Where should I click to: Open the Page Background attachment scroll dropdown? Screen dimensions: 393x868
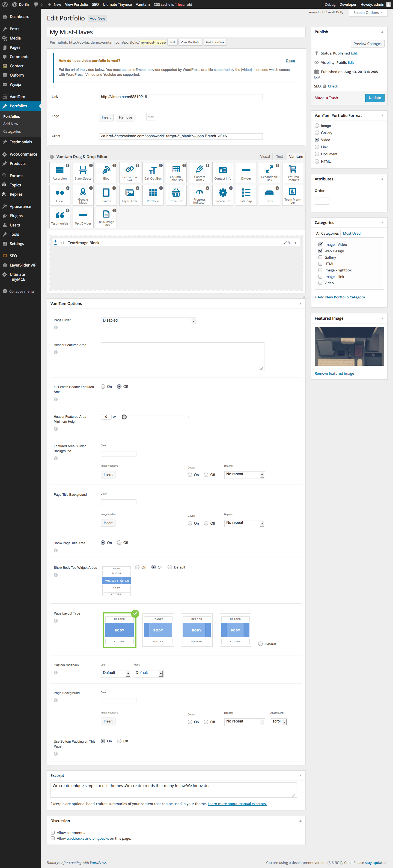coord(279,721)
